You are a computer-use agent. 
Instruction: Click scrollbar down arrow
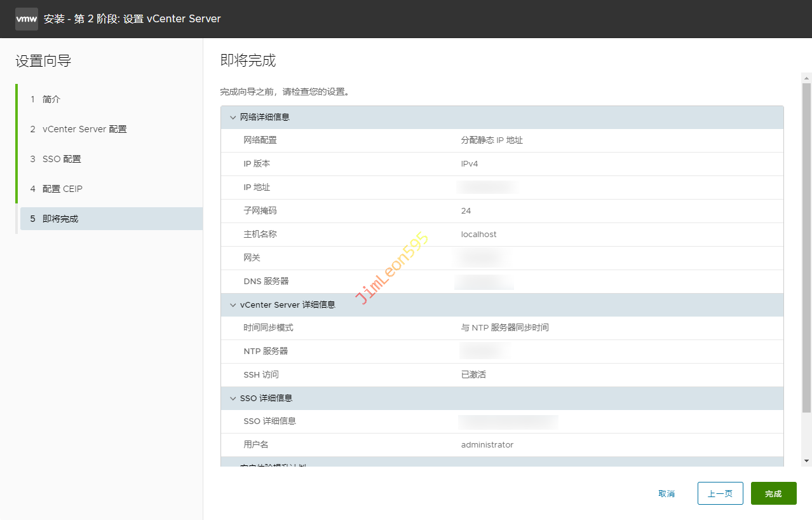click(x=806, y=460)
